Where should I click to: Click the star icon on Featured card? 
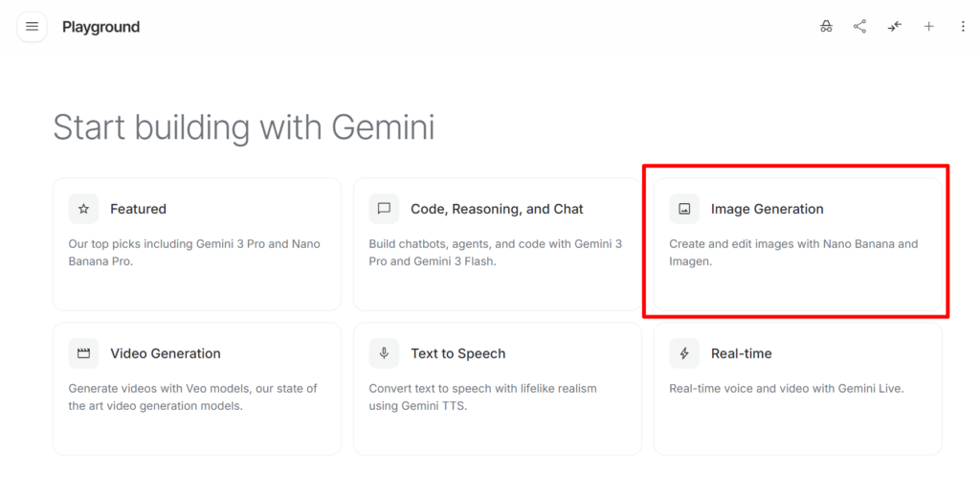[83, 209]
